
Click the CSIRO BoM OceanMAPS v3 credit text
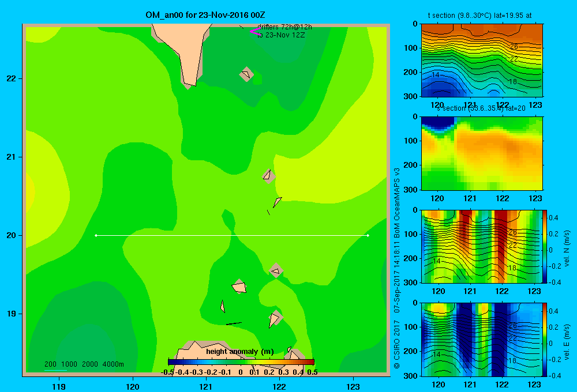point(397,269)
